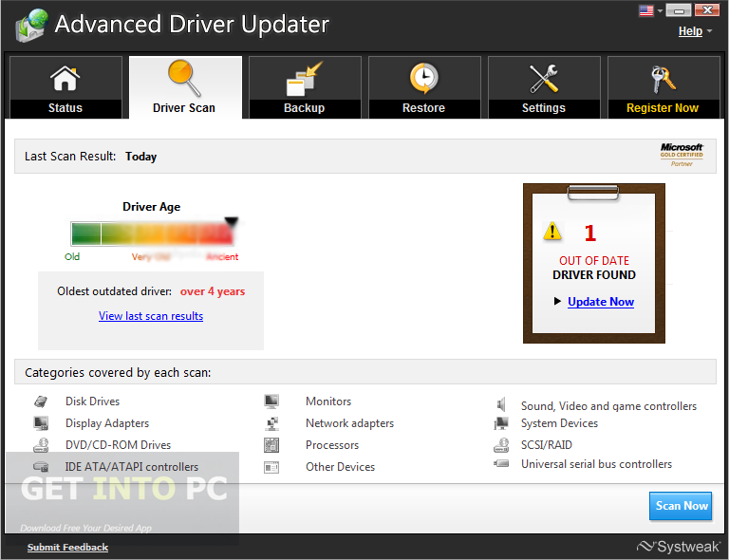Click the US flag language icon
The height and width of the screenshot is (560, 729).
coord(645,10)
